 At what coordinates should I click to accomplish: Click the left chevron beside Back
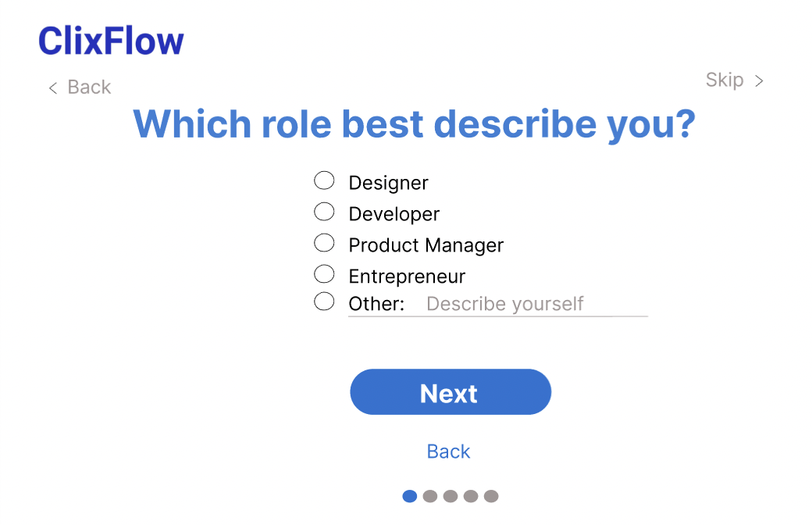(53, 88)
